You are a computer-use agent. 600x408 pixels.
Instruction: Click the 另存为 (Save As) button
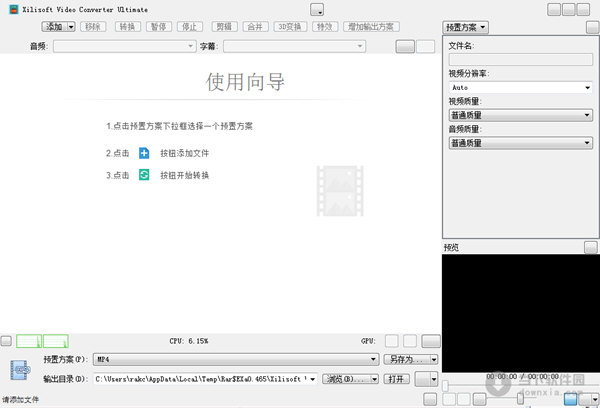coord(407,359)
